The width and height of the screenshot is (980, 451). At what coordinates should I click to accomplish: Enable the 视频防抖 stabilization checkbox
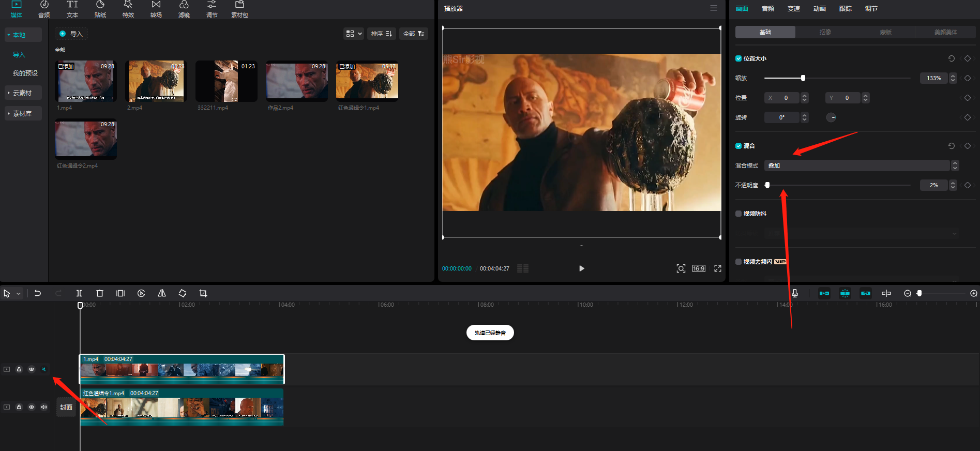point(738,214)
